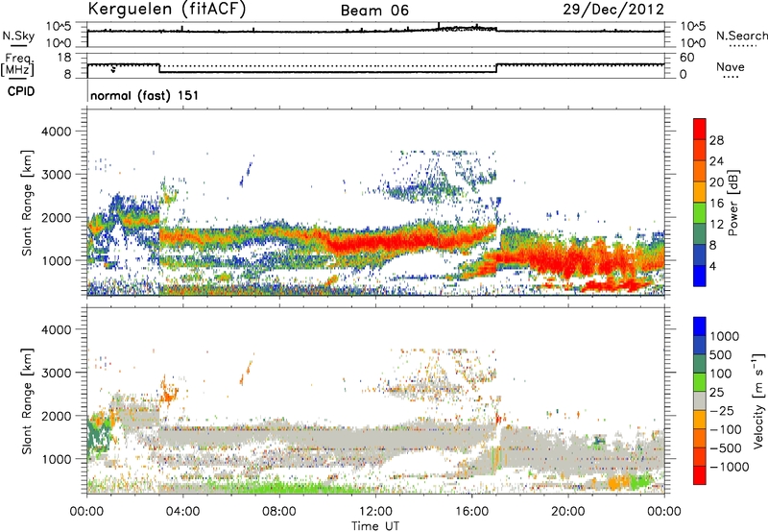Viewport: 768px width, 532px height.
Task: Click the red top segment of Power colorbar
Action: pyautogui.click(x=700, y=129)
